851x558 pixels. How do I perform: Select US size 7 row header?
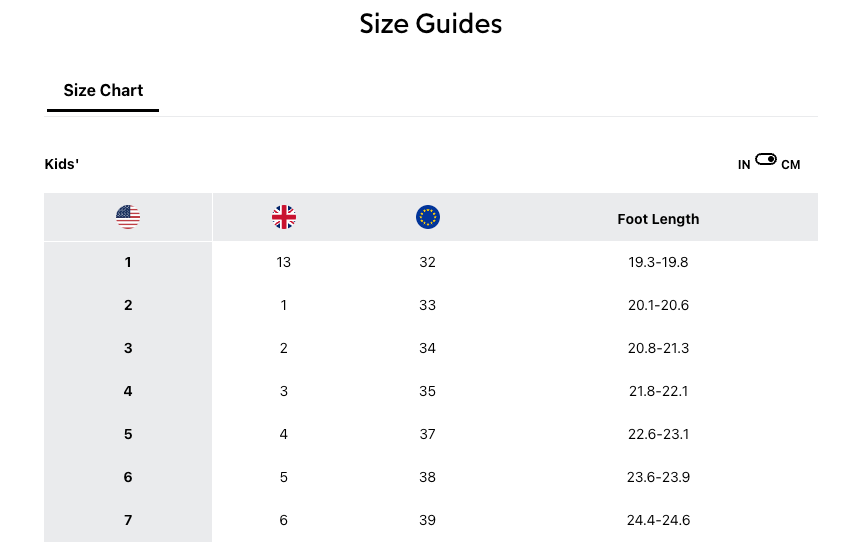[x=128, y=520]
